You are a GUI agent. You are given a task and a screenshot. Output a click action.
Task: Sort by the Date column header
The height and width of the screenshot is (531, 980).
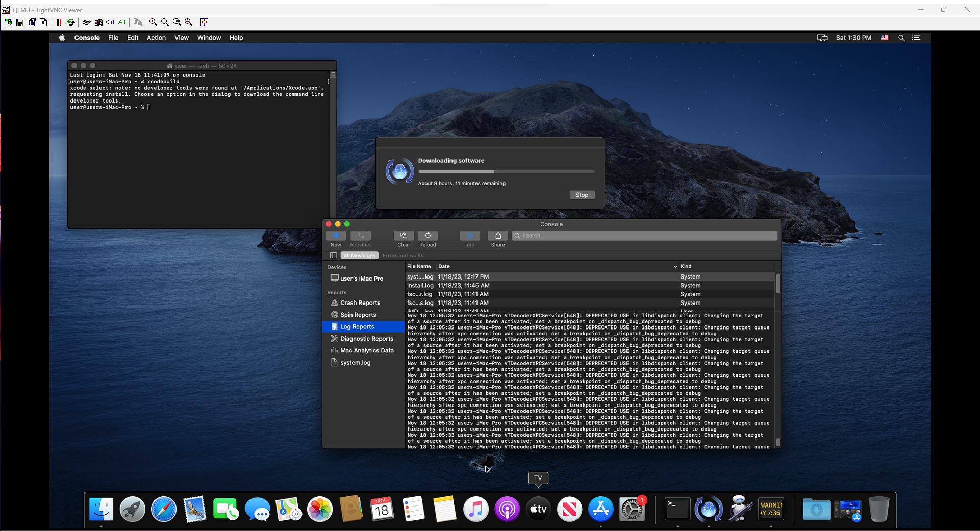(x=558, y=266)
